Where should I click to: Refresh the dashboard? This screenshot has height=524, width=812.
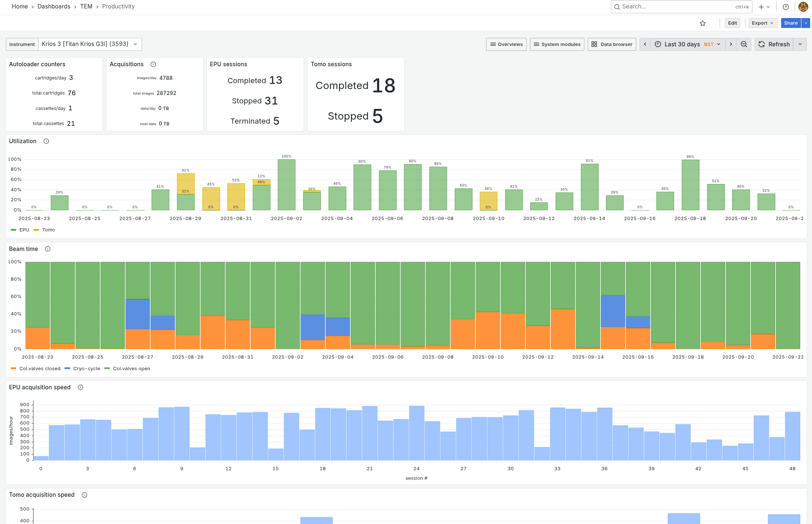click(774, 44)
